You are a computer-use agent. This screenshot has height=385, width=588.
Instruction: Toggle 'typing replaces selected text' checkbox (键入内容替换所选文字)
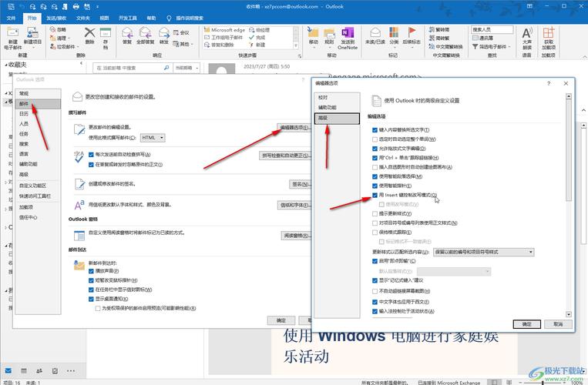pos(375,130)
